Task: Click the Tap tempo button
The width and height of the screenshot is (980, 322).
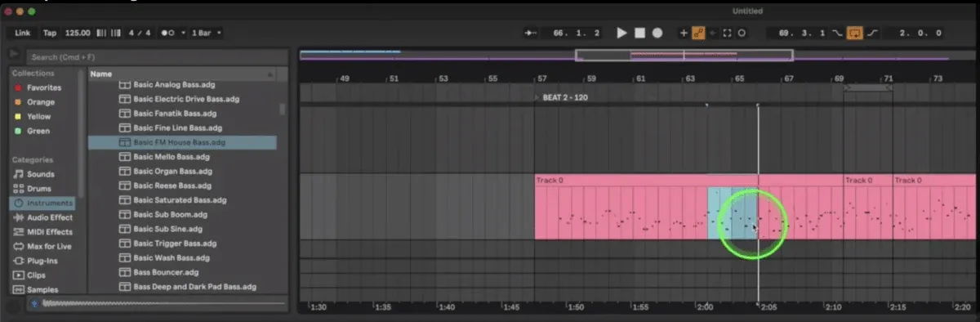Action: point(50,33)
